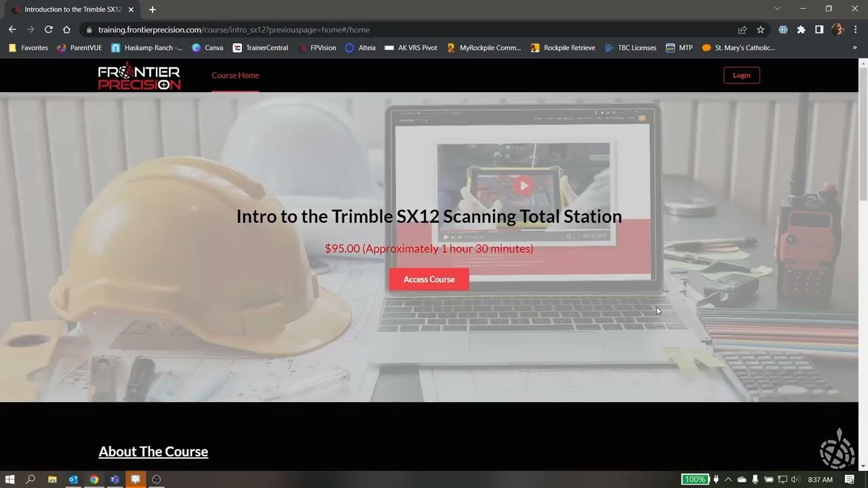This screenshot has height=488, width=868.
Task: Click the microphone tray icon
Action: click(755, 479)
